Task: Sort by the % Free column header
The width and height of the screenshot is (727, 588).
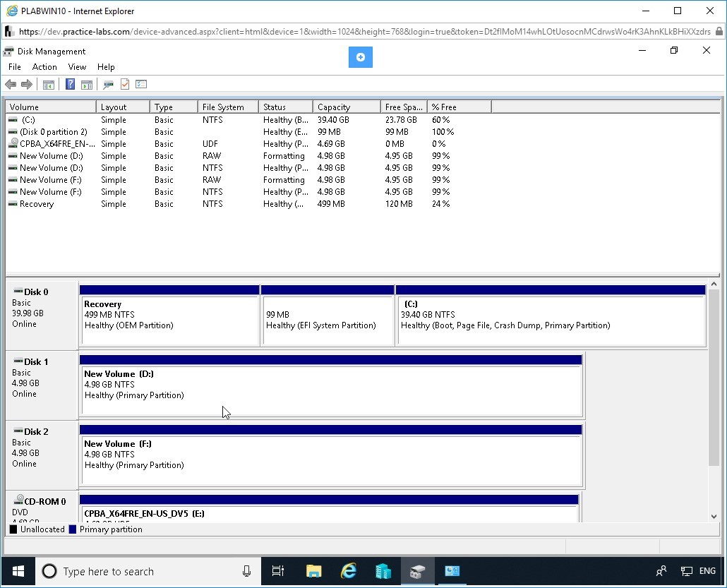Action: coord(459,107)
